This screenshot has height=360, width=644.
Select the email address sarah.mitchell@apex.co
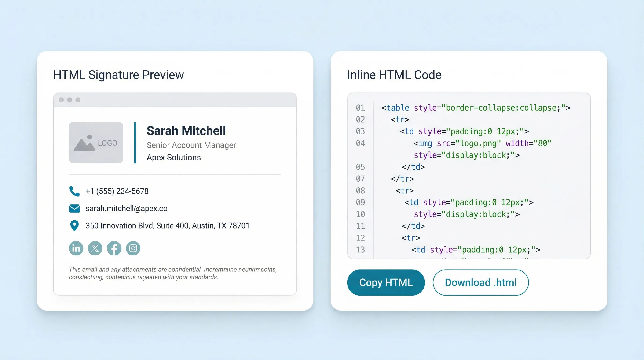click(x=127, y=208)
